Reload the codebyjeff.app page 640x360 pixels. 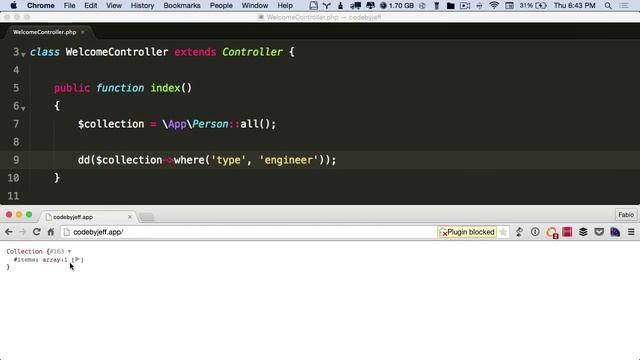36,232
